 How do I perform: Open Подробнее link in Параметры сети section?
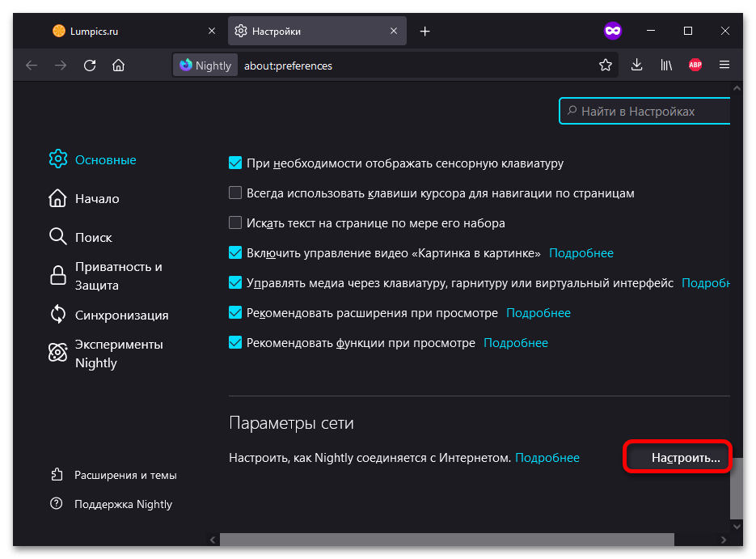[x=547, y=458]
